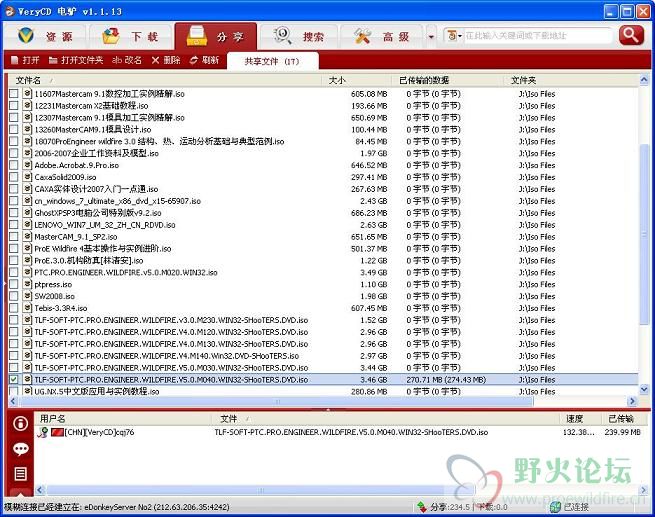Image resolution: width=655 pixels, height=517 pixels.
Task: Tick checkbox for Adobe.Acrobat.9.Pro.iso
Action: [14, 165]
